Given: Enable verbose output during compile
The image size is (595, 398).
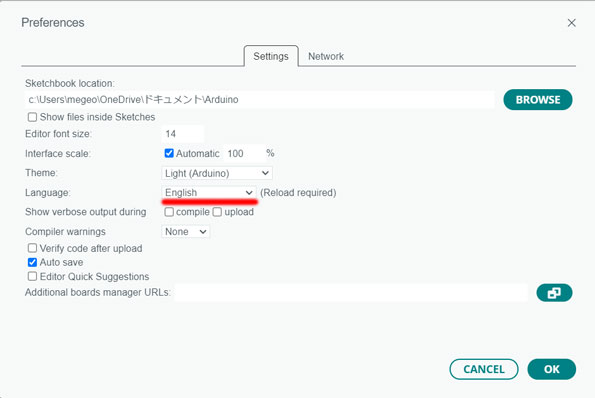Looking at the screenshot, I should 169,212.
